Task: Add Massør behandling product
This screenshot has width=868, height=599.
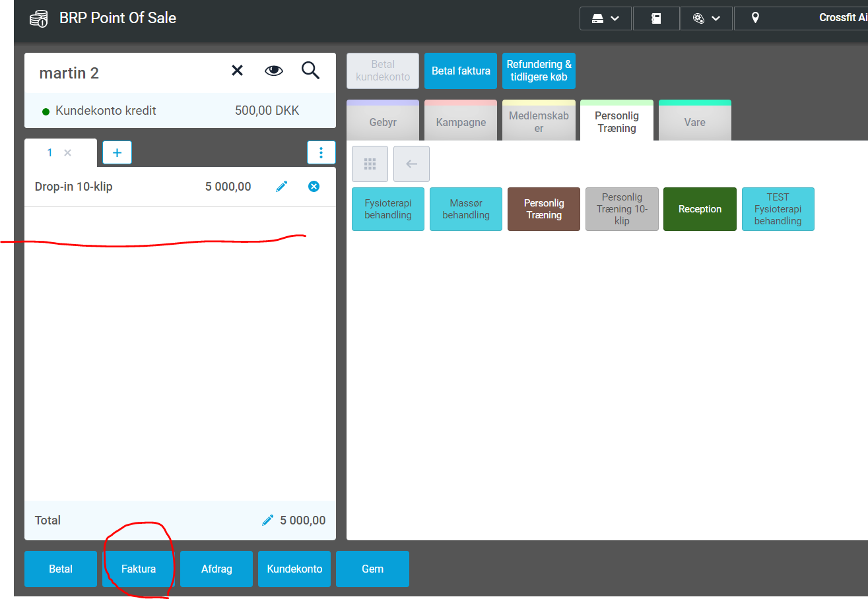Action: (466, 209)
